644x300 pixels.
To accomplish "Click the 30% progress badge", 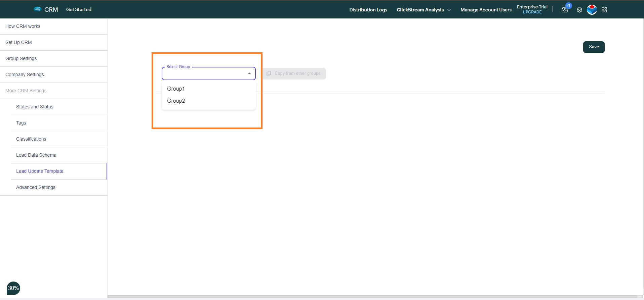I will tap(13, 288).
